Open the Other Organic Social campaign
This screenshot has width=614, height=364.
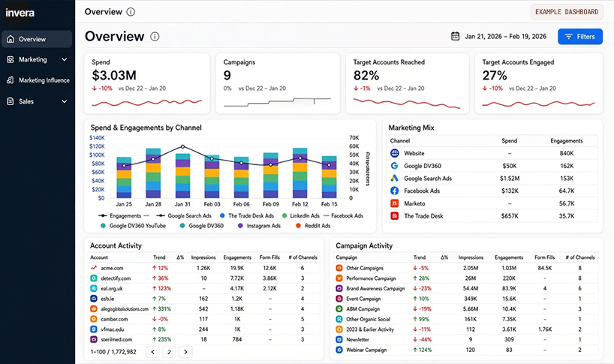tap(368, 319)
